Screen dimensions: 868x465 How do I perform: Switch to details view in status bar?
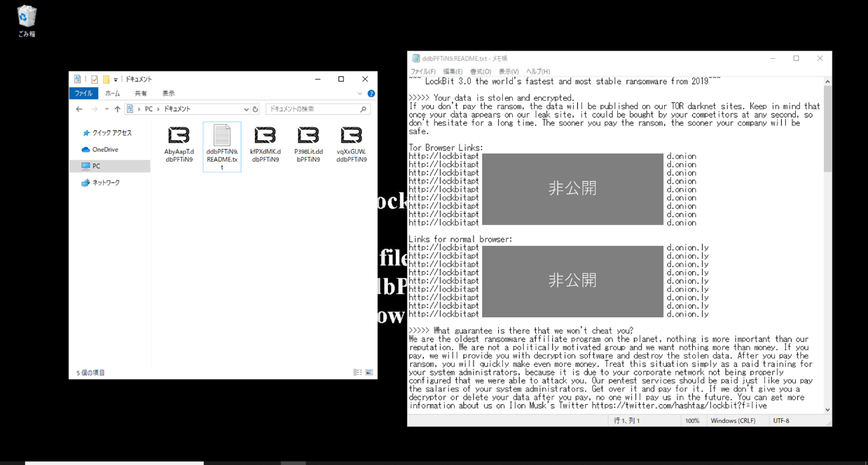point(357,373)
